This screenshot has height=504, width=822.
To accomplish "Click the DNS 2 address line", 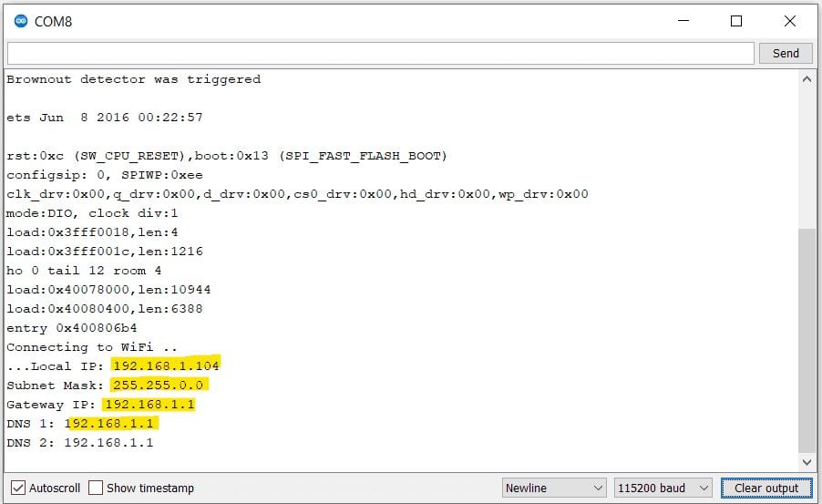I will (80, 442).
